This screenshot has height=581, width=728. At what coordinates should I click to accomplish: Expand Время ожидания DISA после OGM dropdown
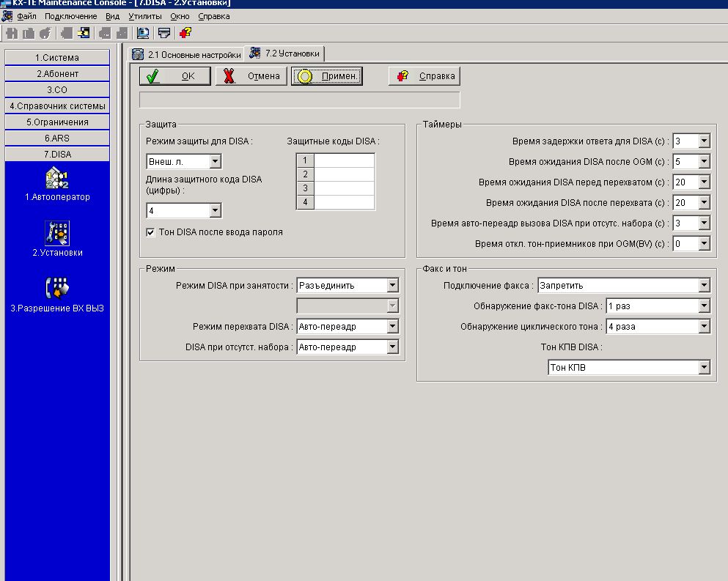(704, 161)
